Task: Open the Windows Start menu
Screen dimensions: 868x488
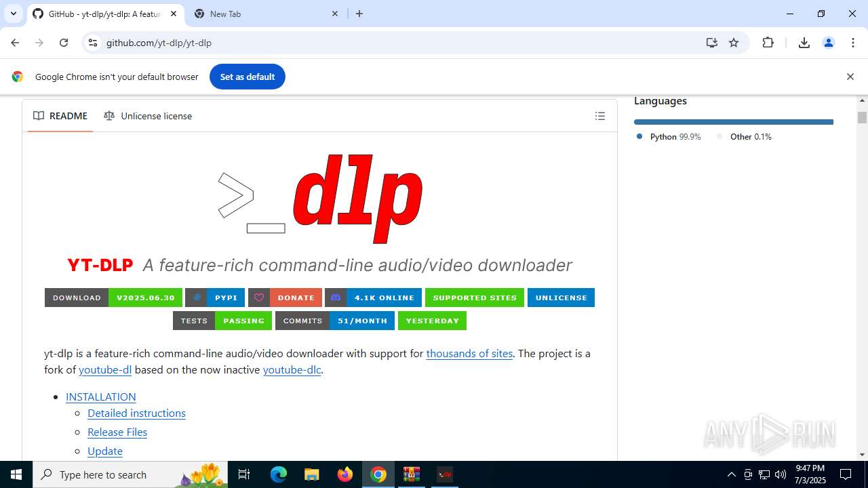Action: tap(16, 474)
